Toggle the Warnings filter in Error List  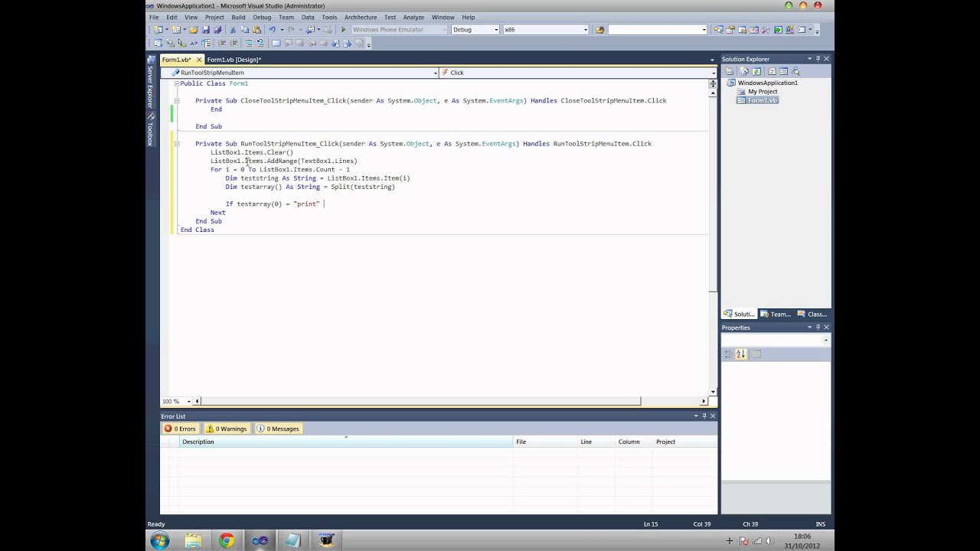[x=227, y=429]
